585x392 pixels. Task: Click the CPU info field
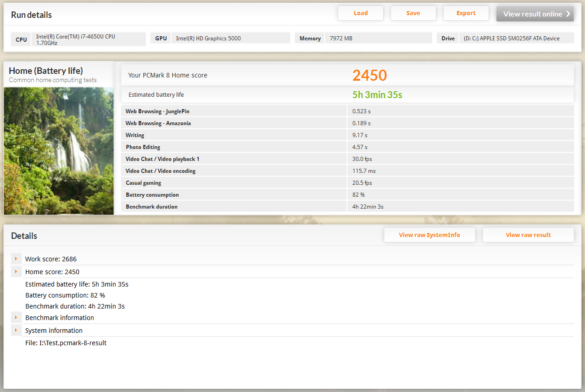[89, 39]
